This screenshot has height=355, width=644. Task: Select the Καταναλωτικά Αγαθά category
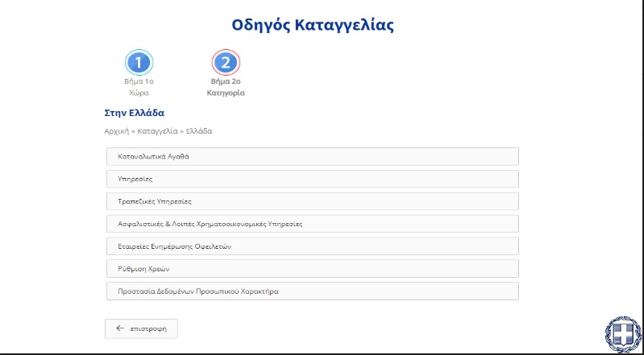pyautogui.click(x=313, y=156)
